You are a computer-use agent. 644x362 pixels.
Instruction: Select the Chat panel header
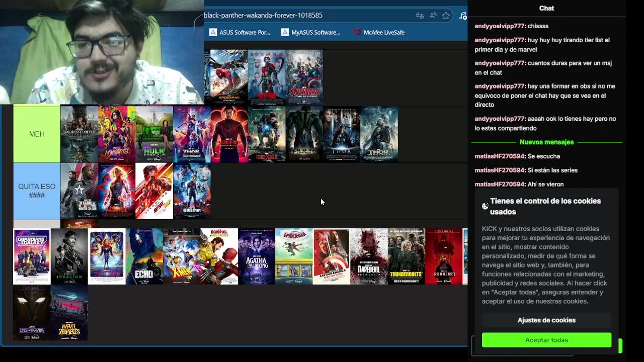coord(546,8)
